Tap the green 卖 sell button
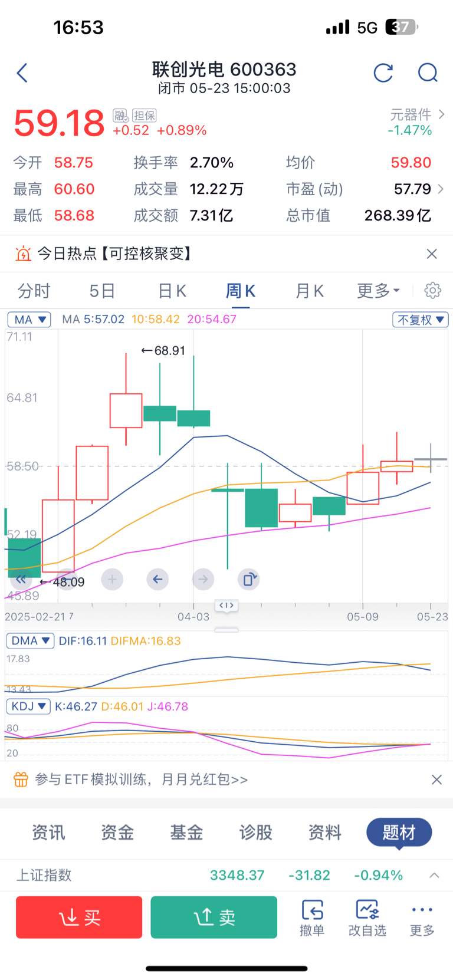Viewport: 453px width, 980px height. (x=214, y=917)
